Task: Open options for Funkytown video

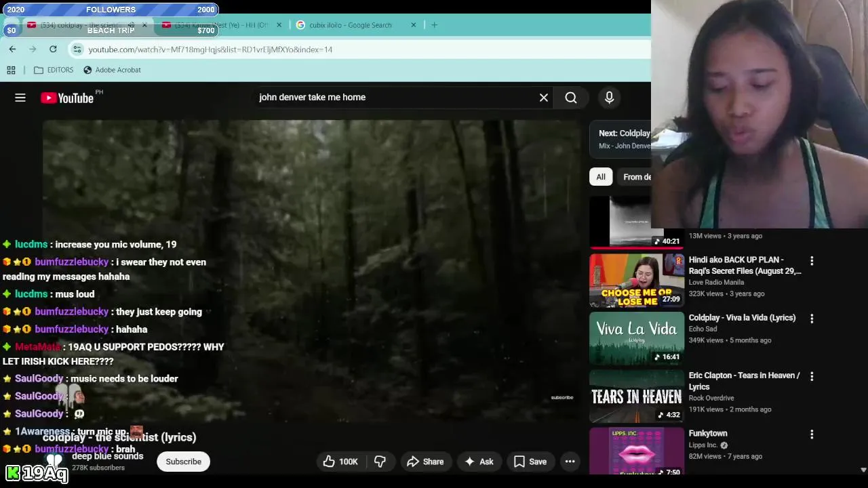Action: click(812, 434)
